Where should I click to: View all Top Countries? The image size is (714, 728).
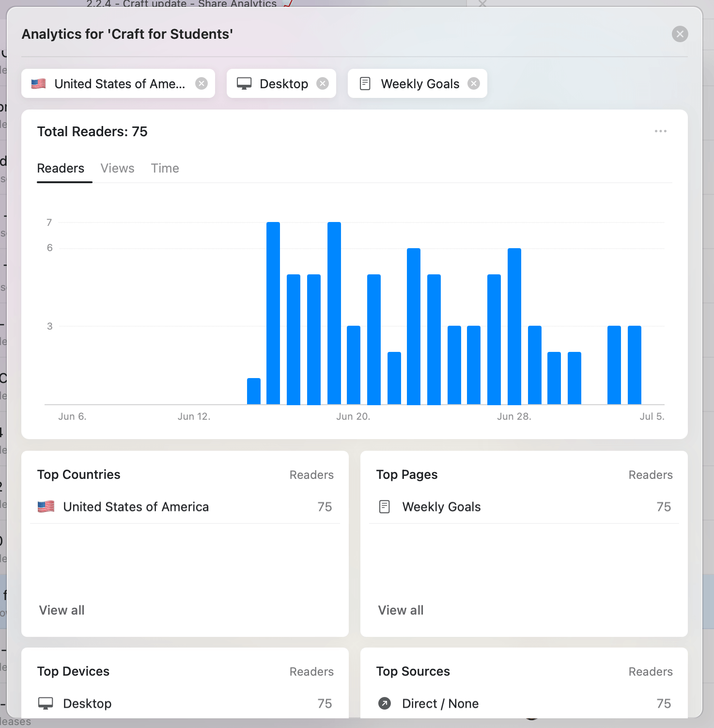pyautogui.click(x=62, y=610)
